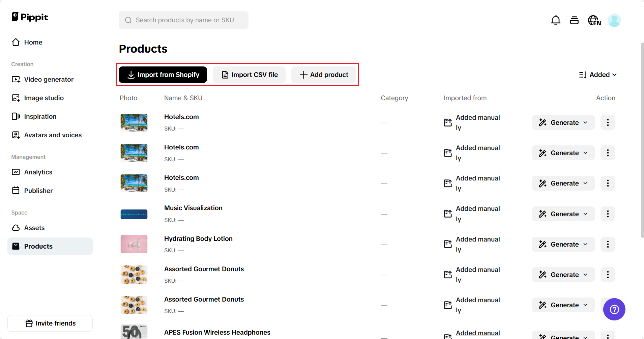
Task: Click the search products input field
Action: [183, 20]
